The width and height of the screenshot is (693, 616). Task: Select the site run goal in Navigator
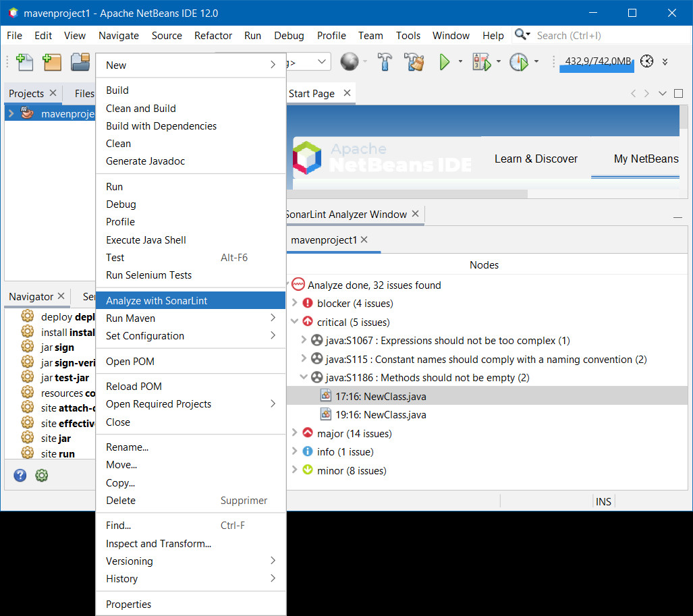pos(57,454)
